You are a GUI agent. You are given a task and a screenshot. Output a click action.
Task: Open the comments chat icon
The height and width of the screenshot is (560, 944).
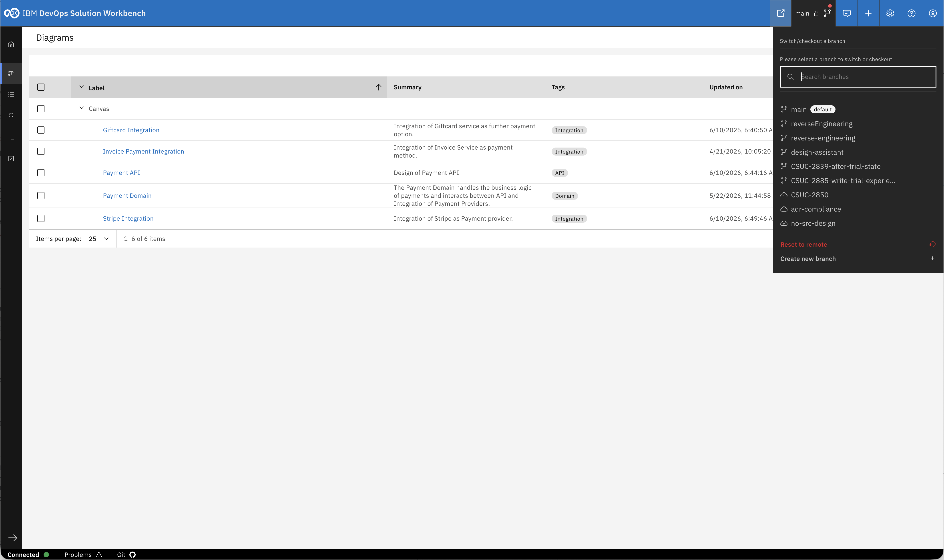click(847, 13)
